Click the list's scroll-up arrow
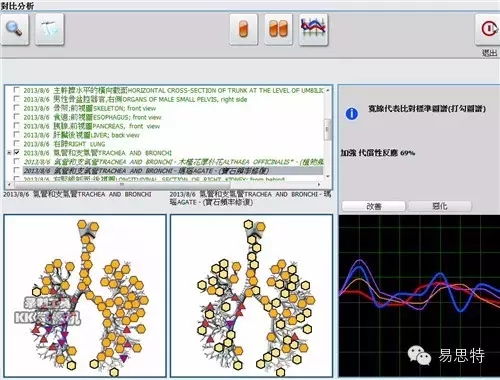Screen dimensions: 500x380 (x=328, y=90)
